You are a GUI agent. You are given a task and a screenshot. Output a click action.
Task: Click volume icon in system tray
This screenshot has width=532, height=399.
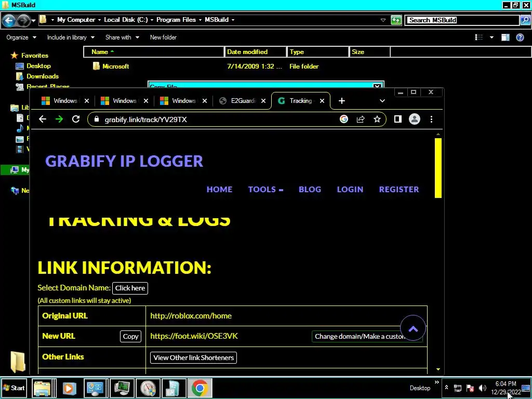click(482, 388)
